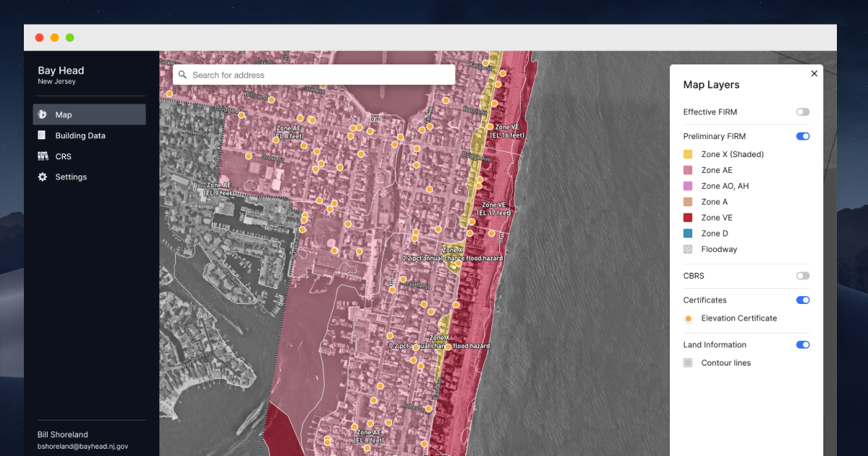Click the Floodway hatched legend icon
The image size is (868, 456).
(x=688, y=249)
